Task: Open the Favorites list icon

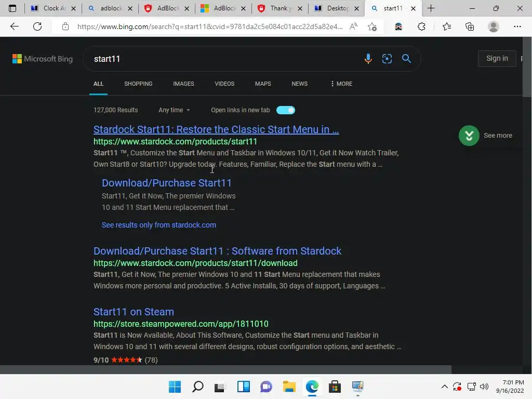Action: tap(447, 26)
